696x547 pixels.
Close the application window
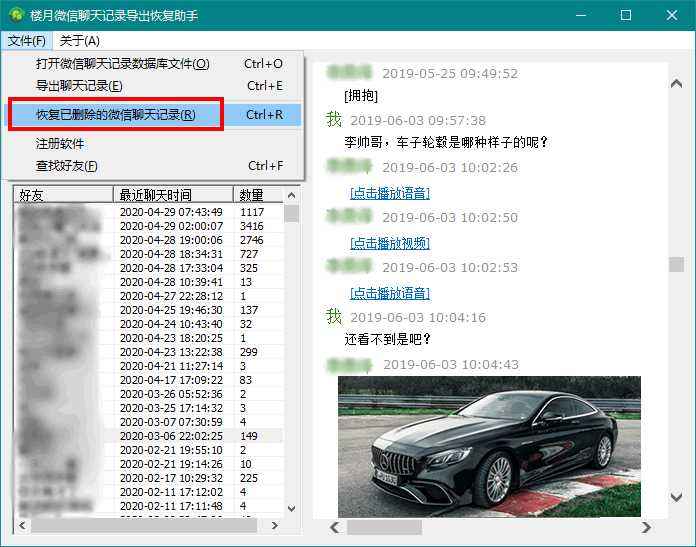point(672,15)
